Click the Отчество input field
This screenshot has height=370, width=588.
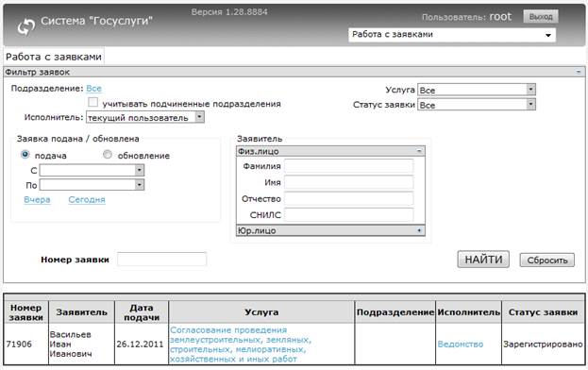[x=349, y=198]
